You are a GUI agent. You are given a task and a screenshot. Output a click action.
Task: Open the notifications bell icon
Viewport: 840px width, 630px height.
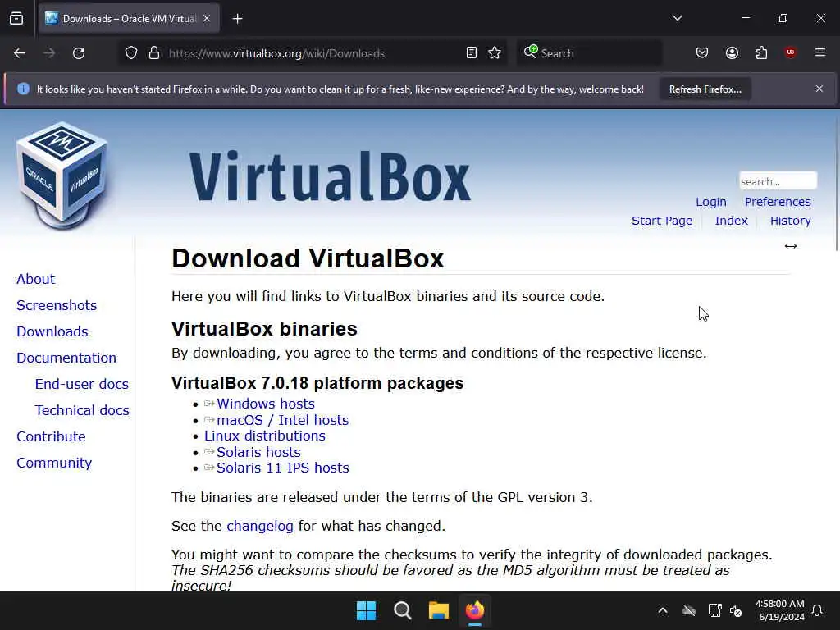(x=818, y=610)
